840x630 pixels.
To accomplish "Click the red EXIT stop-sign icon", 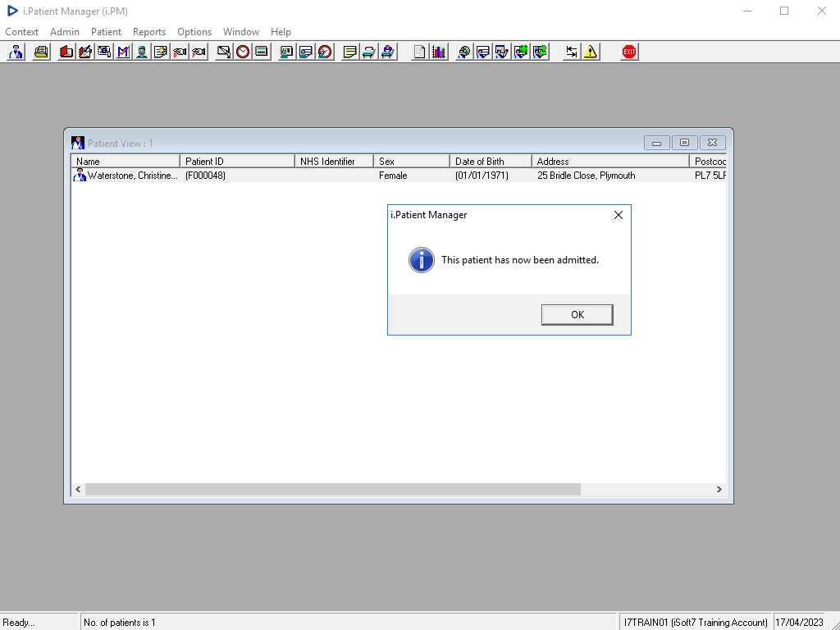I will (x=629, y=52).
